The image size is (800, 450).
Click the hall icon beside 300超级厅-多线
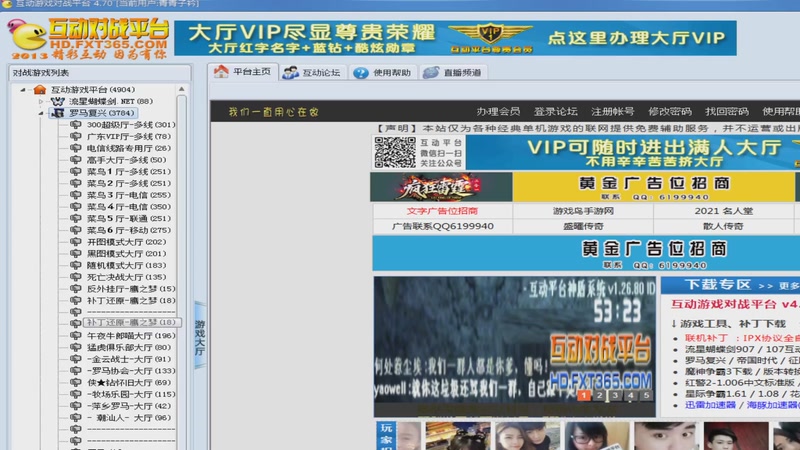(x=76, y=124)
